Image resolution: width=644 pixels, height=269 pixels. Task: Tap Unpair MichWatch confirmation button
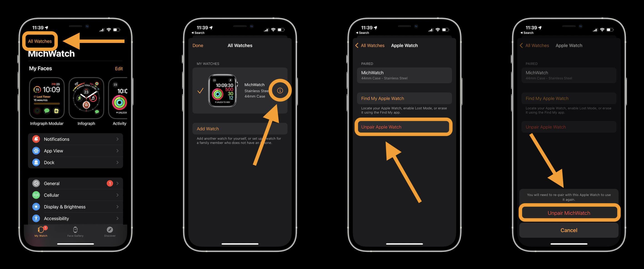pos(568,213)
